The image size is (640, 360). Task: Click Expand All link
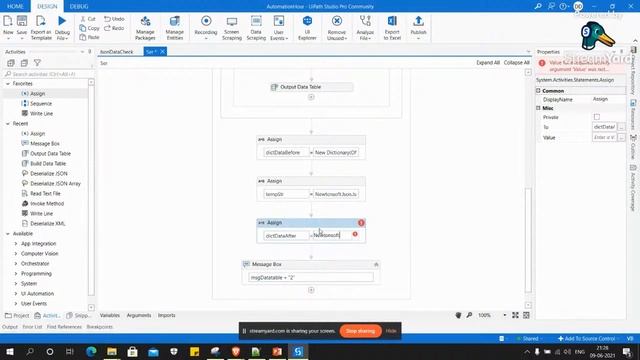pos(488,63)
